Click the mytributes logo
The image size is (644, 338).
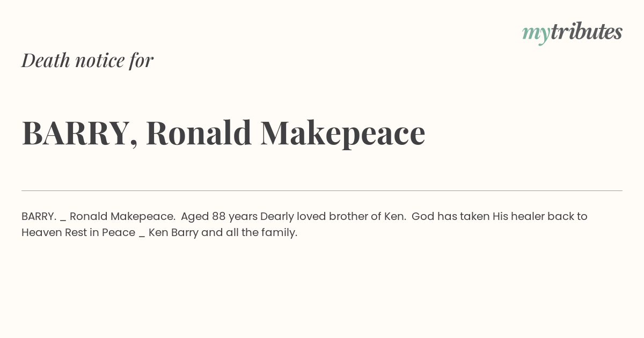[x=572, y=33]
